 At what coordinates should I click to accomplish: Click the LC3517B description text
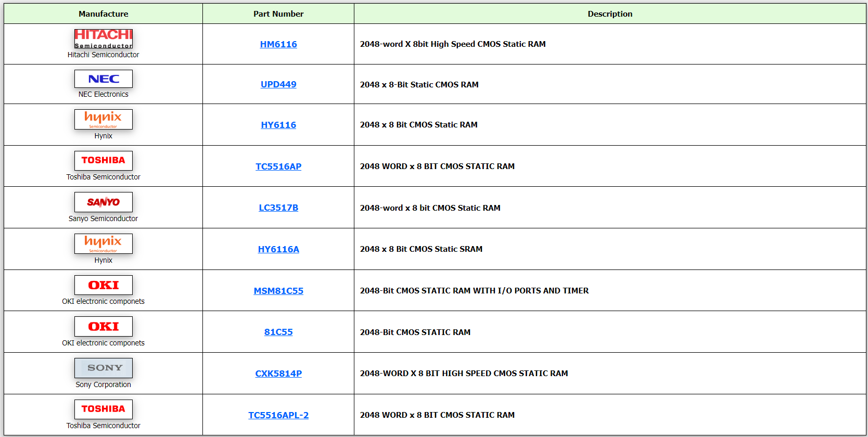coord(430,208)
